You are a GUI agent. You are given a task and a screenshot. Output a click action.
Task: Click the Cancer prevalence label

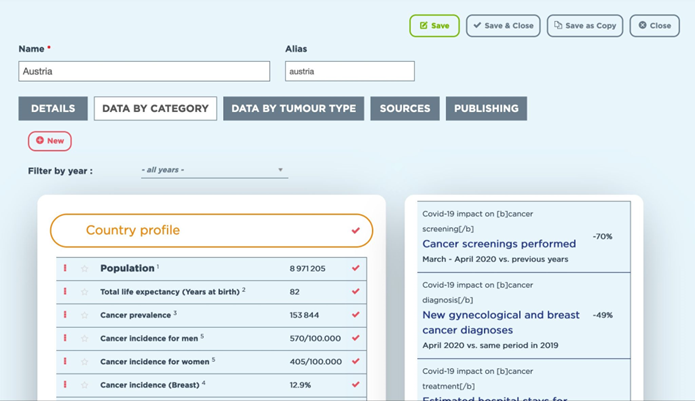(136, 315)
